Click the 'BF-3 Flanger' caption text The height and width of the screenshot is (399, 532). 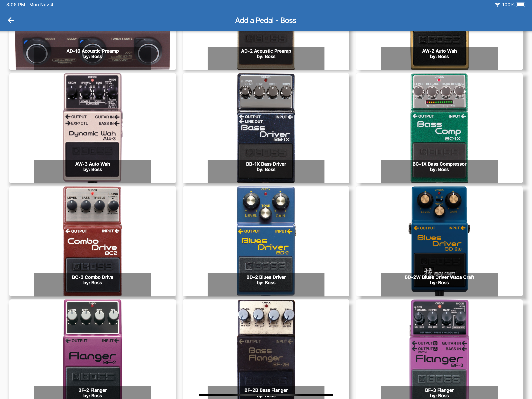coord(439,390)
